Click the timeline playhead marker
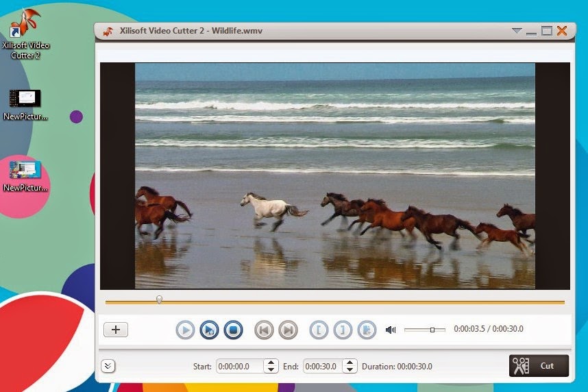 159,299
